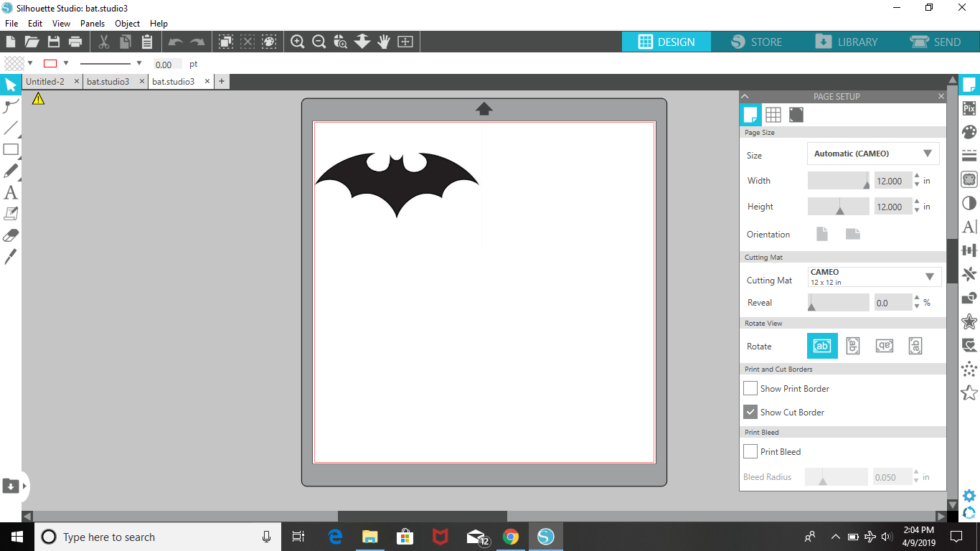The height and width of the screenshot is (551, 980).
Task: Add a new document tab
Action: pos(222,82)
